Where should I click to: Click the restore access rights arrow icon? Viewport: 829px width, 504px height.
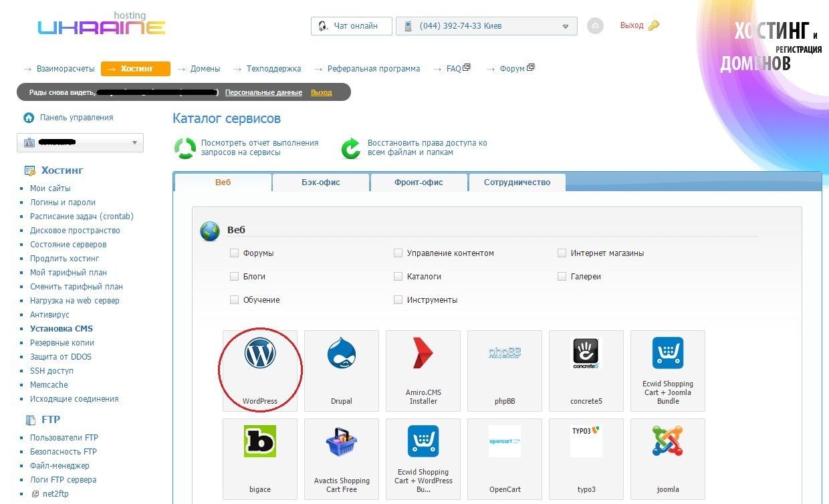coord(351,148)
